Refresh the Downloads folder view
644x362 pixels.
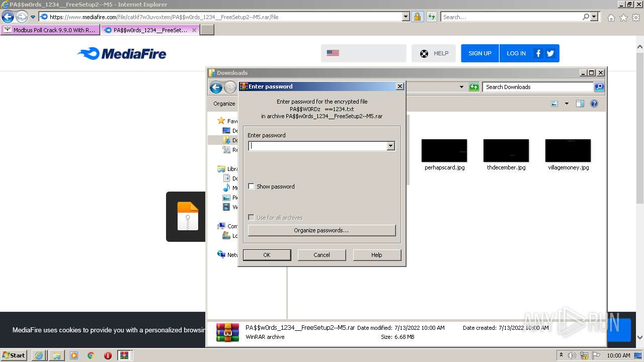pos(474,87)
